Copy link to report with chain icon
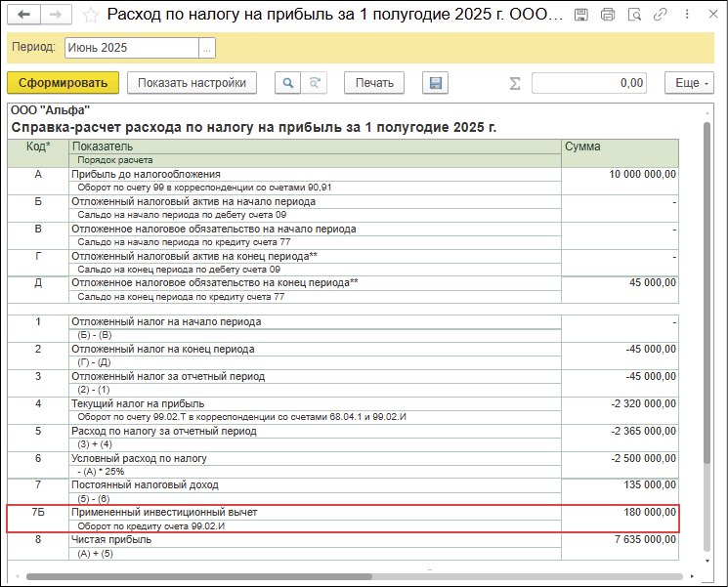This screenshot has width=728, height=587. click(662, 16)
